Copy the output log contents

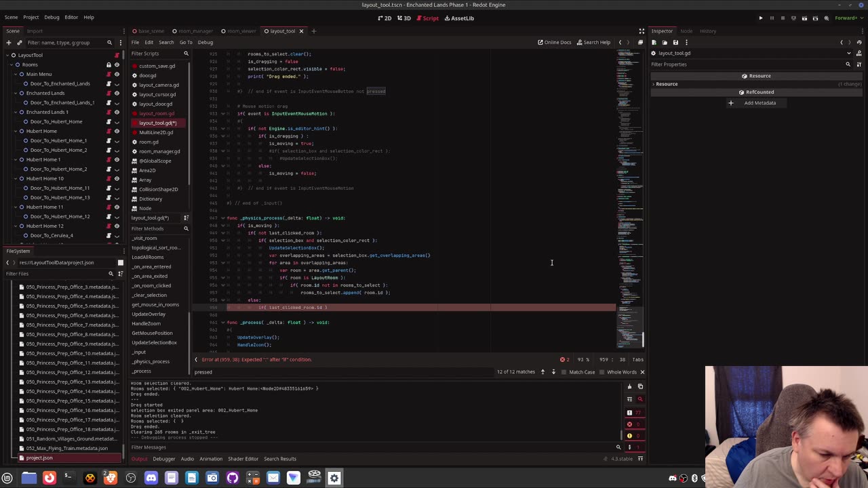(x=640, y=387)
